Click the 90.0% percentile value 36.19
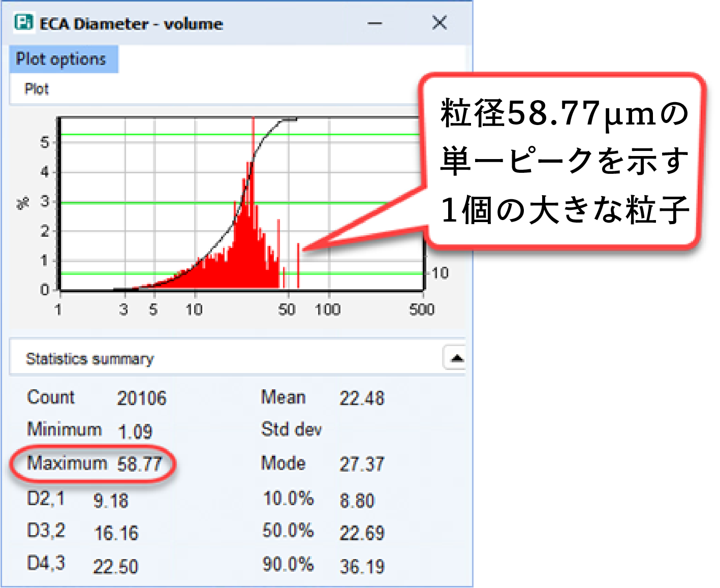This screenshot has width=720, height=588. click(362, 567)
